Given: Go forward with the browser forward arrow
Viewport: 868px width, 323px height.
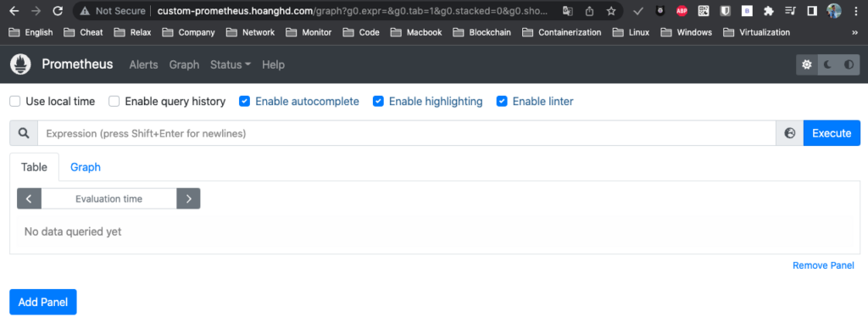Looking at the screenshot, I should tap(36, 10).
